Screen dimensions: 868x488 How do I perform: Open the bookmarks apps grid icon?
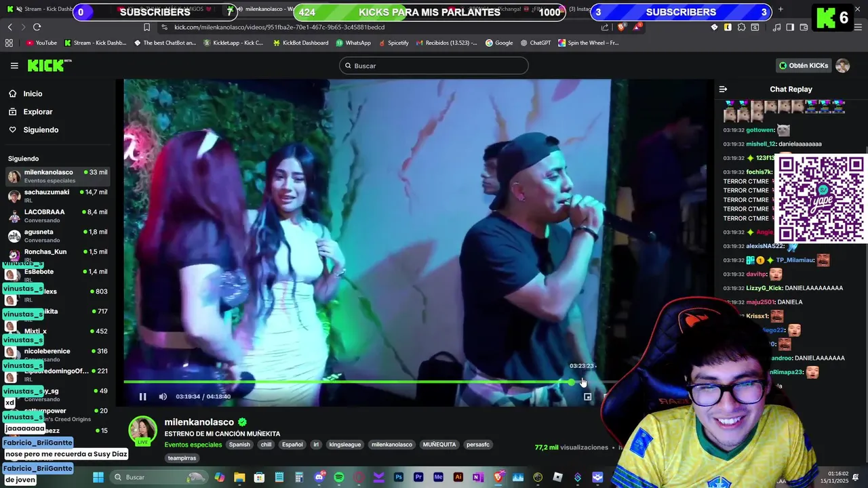click(9, 43)
